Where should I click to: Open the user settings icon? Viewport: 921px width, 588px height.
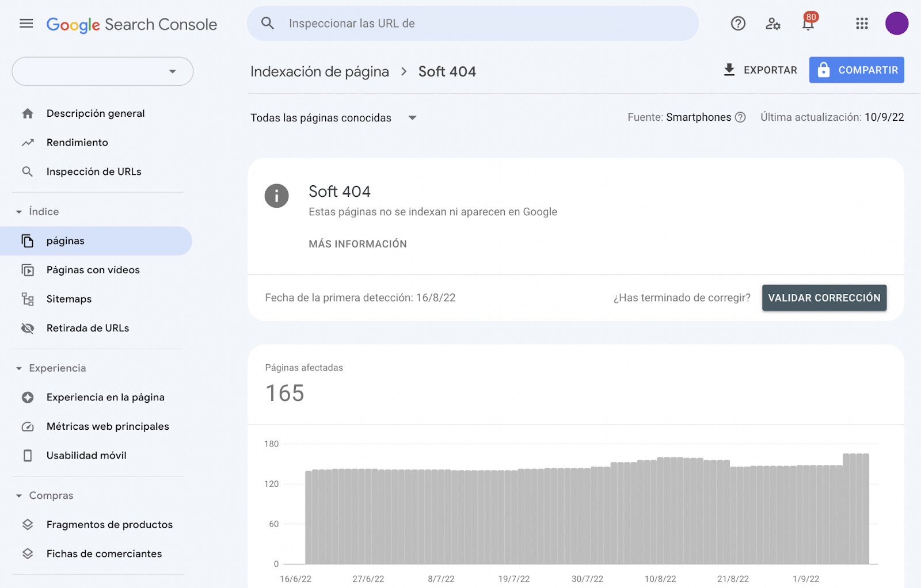[x=772, y=24]
